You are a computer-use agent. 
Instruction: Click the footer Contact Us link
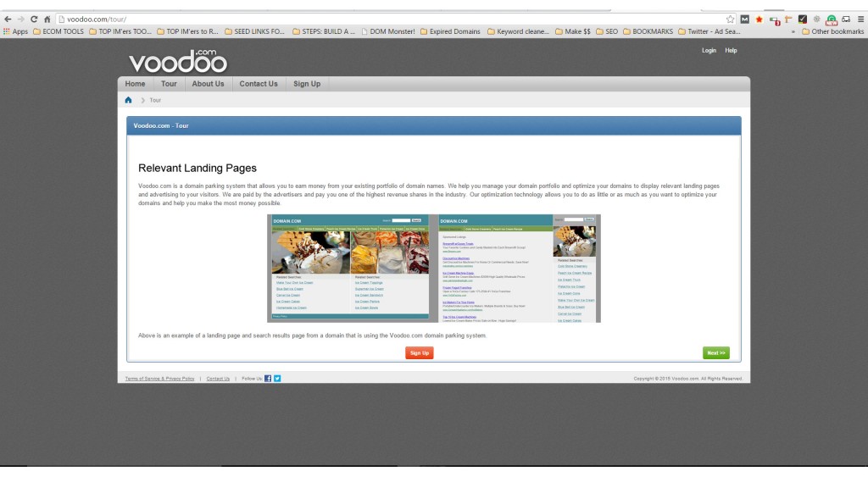pyautogui.click(x=218, y=379)
